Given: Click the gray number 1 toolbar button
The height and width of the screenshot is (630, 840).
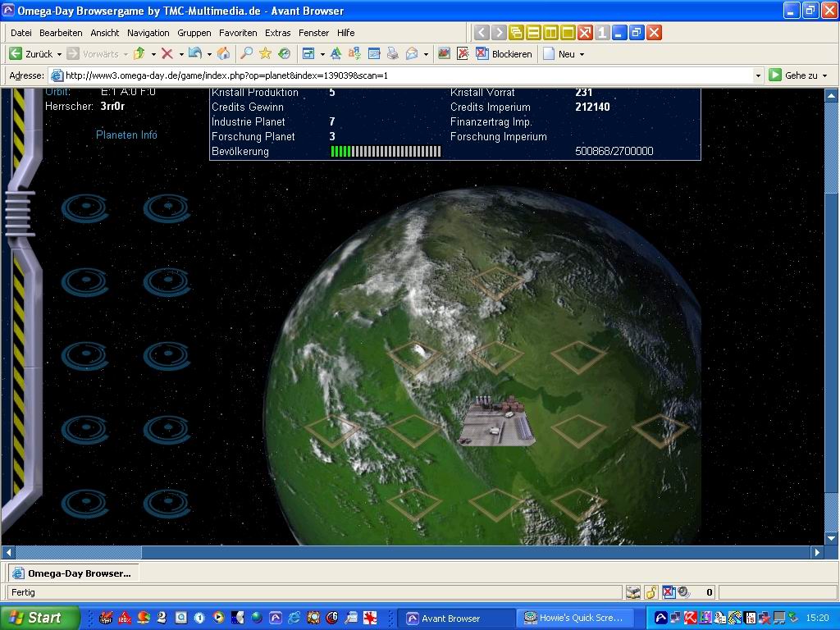Looking at the screenshot, I should point(602,33).
